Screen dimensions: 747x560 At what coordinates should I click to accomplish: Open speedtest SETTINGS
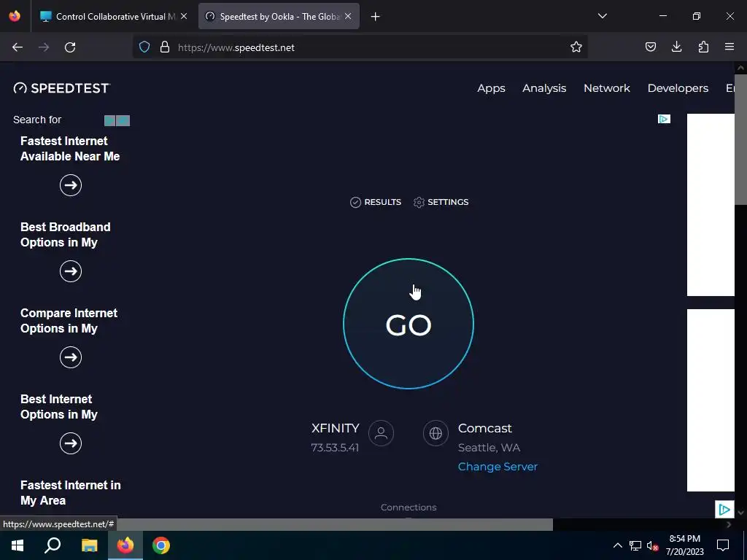pos(441,202)
